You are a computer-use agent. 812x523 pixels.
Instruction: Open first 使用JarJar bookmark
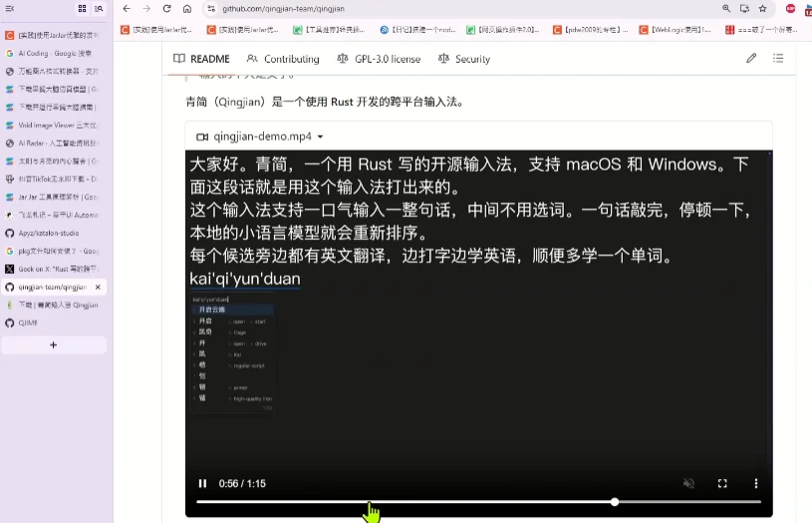(x=156, y=30)
